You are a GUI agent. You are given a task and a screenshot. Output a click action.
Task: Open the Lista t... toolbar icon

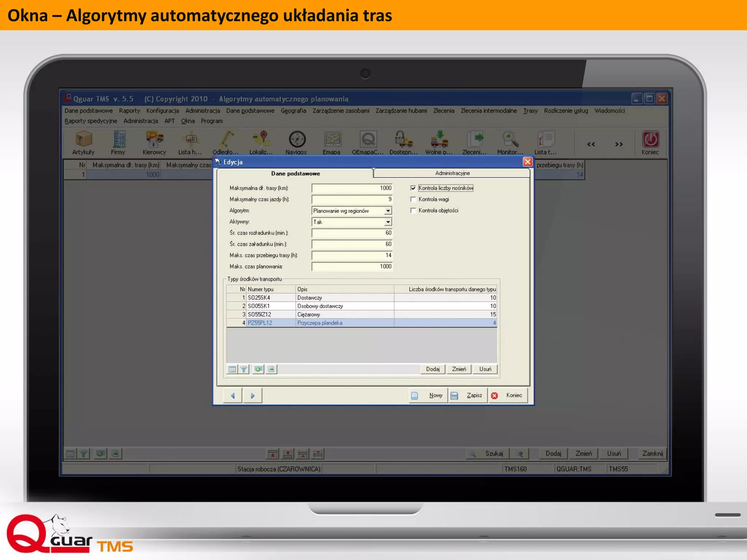pyautogui.click(x=546, y=143)
